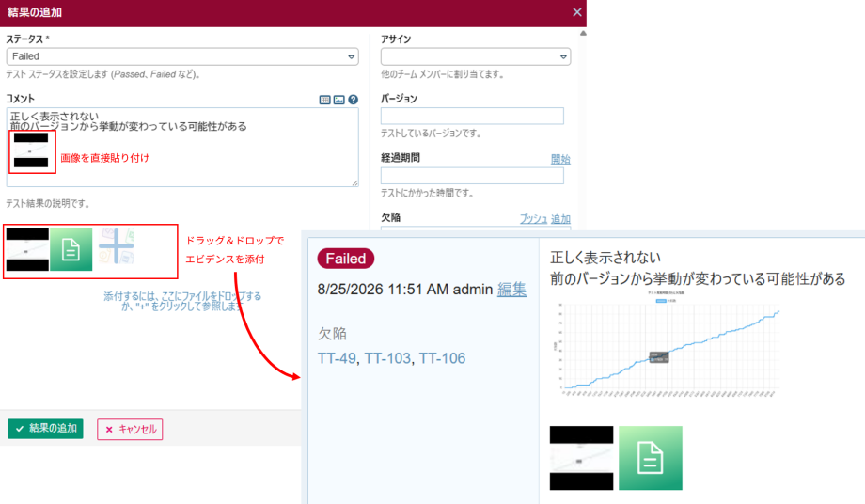Click the キャンセル button
Screen dimensions: 865x504
(130, 429)
